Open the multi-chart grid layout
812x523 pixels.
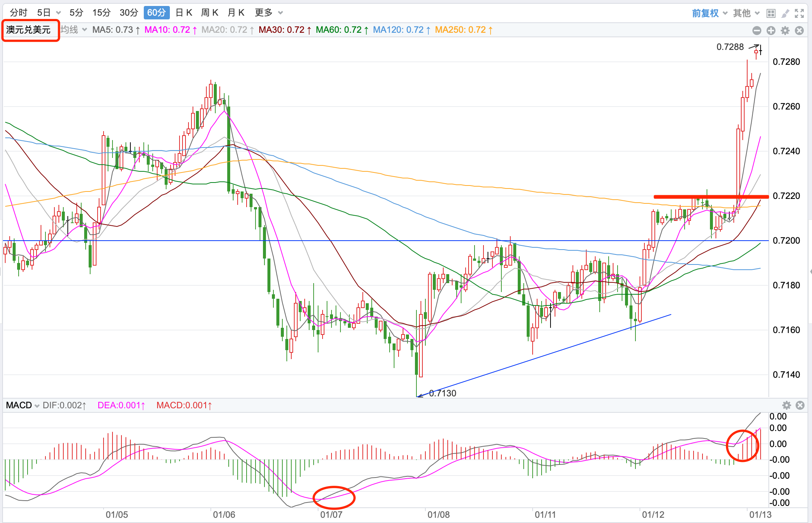[x=771, y=14]
